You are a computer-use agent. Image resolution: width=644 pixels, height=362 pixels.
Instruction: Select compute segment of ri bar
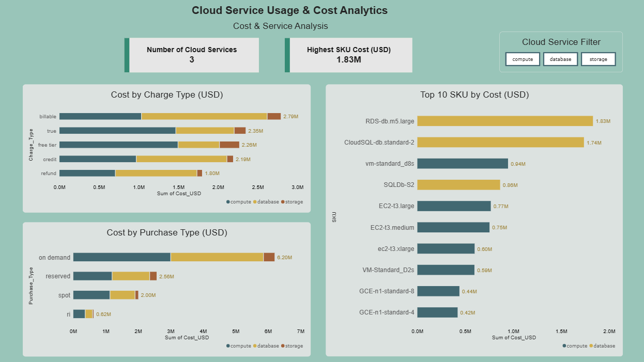[79, 314]
